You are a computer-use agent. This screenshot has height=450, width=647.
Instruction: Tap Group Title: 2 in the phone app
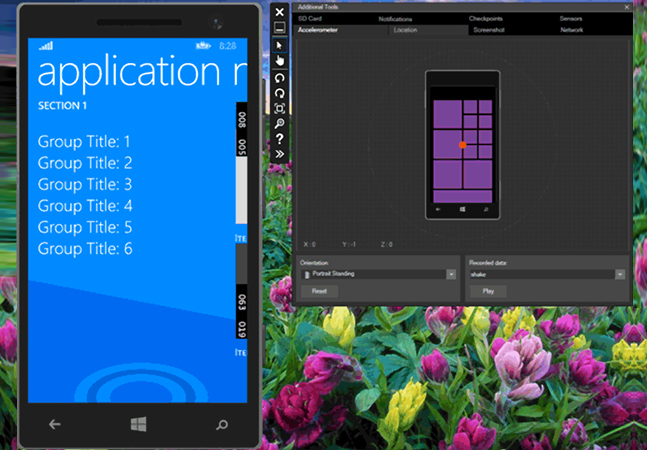85,163
